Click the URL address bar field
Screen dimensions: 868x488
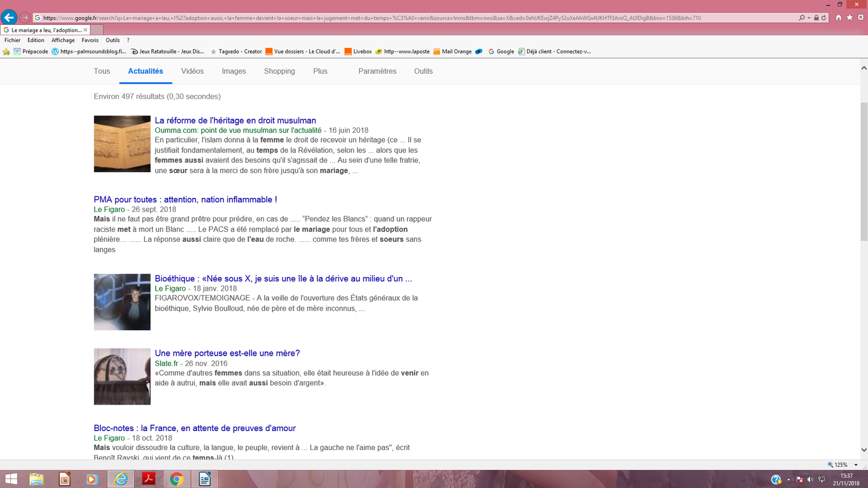(415, 18)
